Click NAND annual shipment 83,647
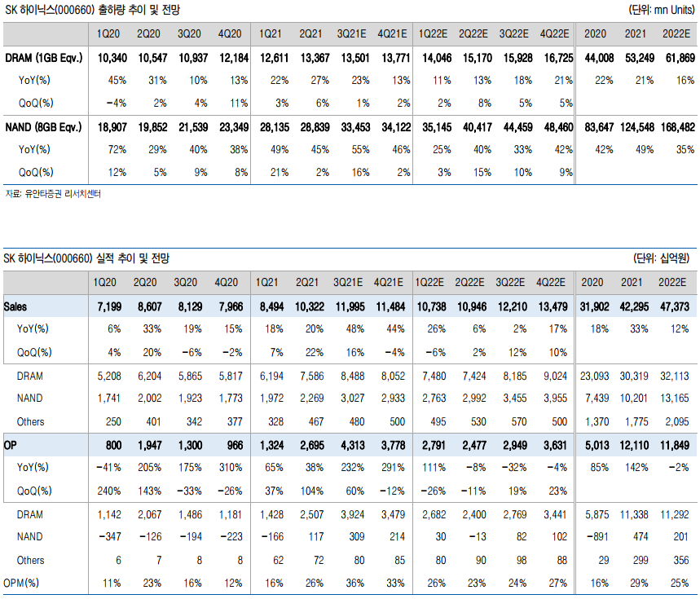The image size is (700, 599). pyautogui.click(x=599, y=127)
